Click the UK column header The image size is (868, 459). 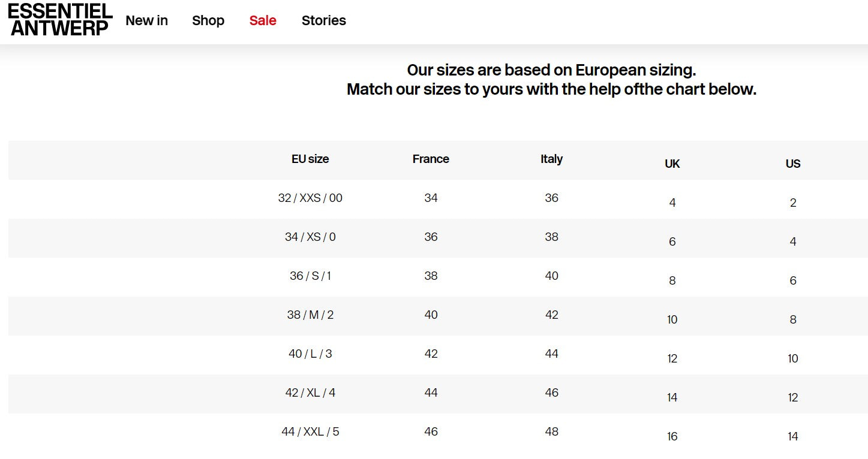672,164
